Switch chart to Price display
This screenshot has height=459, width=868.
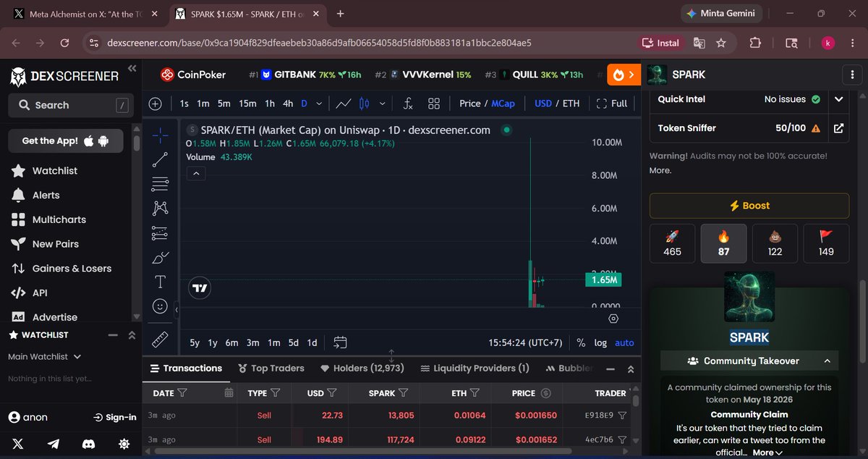click(x=469, y=104)
